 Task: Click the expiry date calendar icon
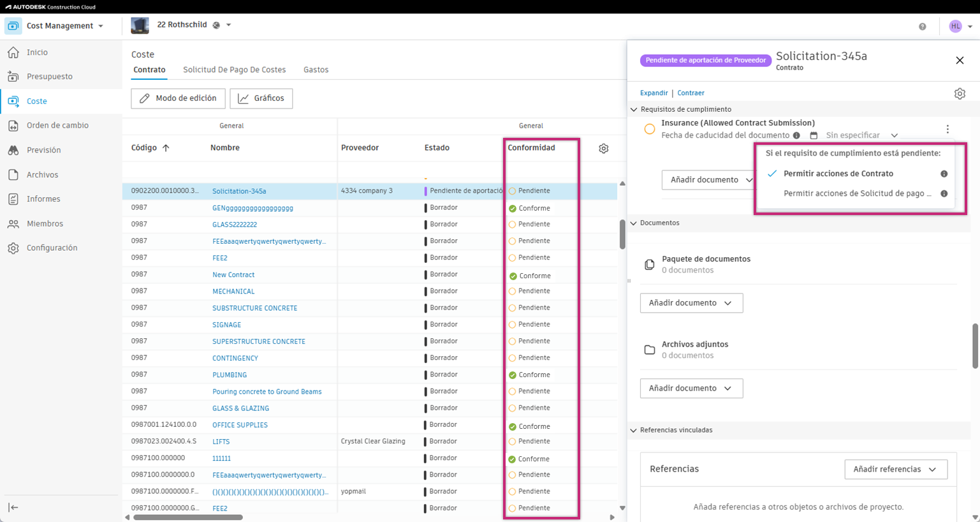814,135
